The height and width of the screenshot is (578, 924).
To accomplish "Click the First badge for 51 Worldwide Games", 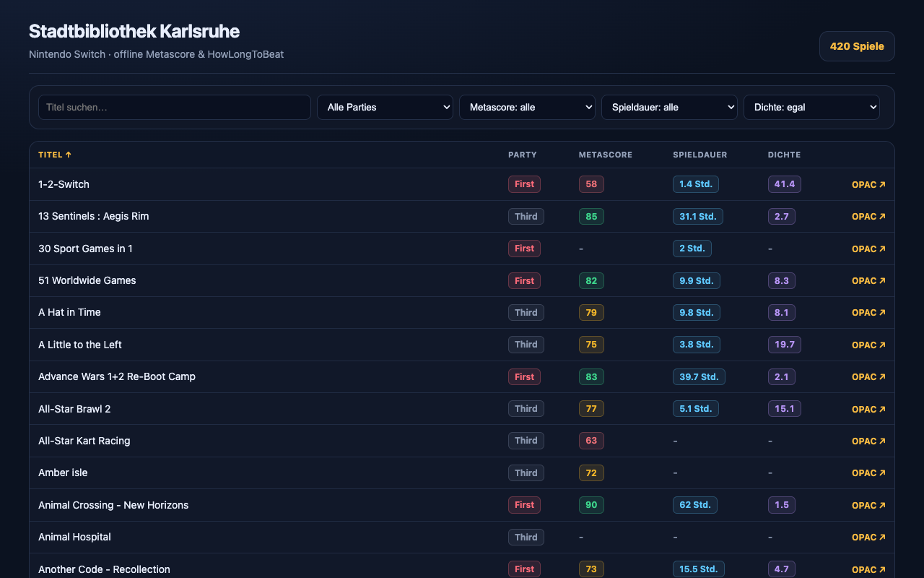I will click(x=524, y=280).
